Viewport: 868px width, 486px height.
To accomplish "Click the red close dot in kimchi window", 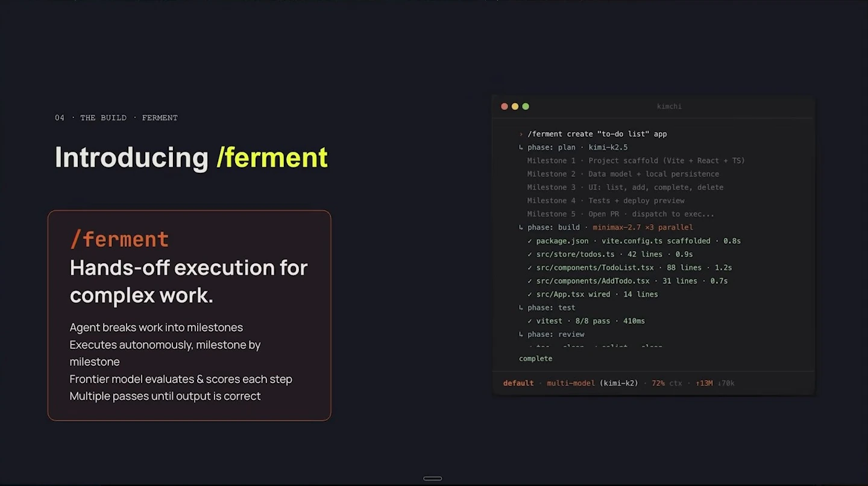I will coord(505,107).
